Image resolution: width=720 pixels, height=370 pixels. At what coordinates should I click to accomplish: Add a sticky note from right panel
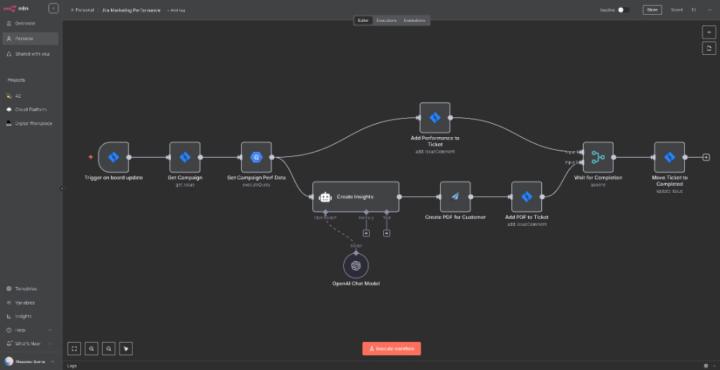point(709,48)
